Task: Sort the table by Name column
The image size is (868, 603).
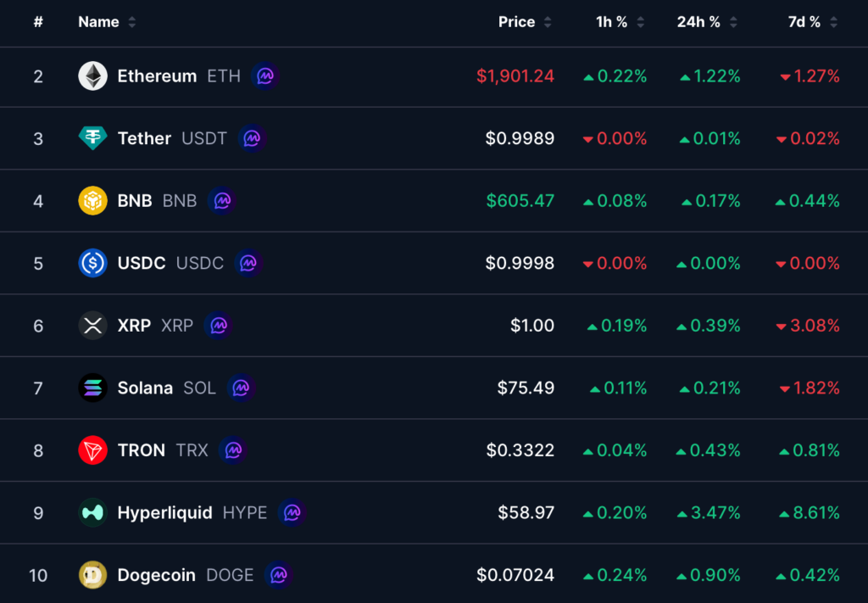Action: coord(107,22)
